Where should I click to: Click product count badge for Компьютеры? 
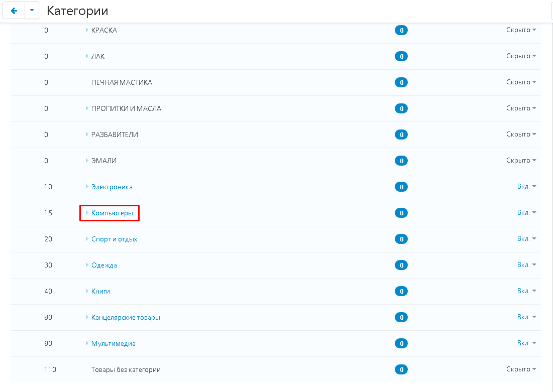[401, 213]
